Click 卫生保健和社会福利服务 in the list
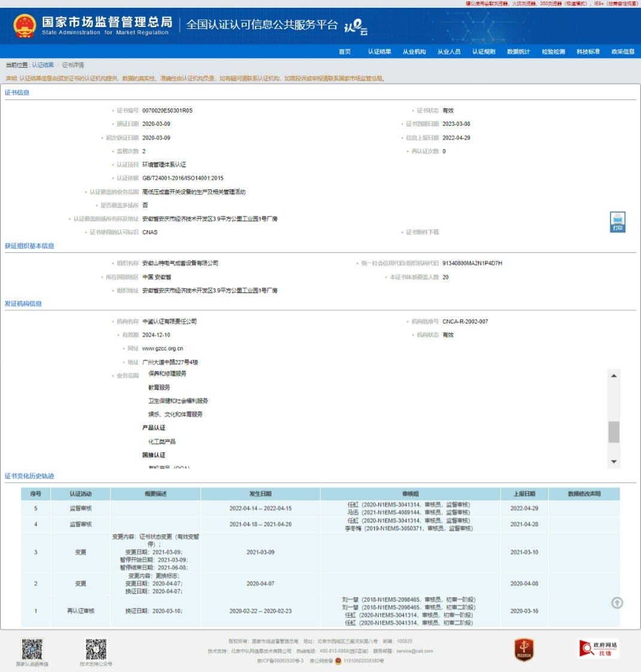The height and width of the screenshot is (672, 641). (178, 401)
